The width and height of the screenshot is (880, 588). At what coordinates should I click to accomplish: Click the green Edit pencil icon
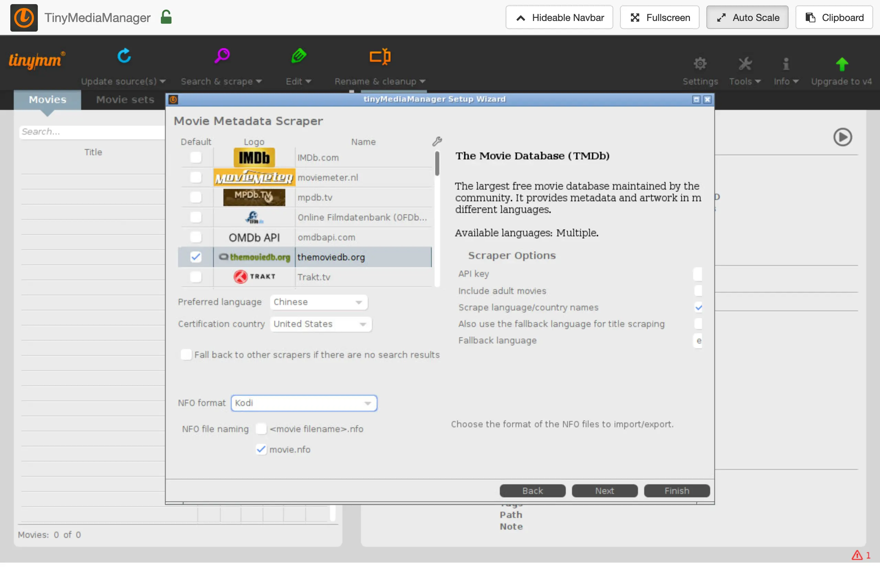(x=299, y=56)
